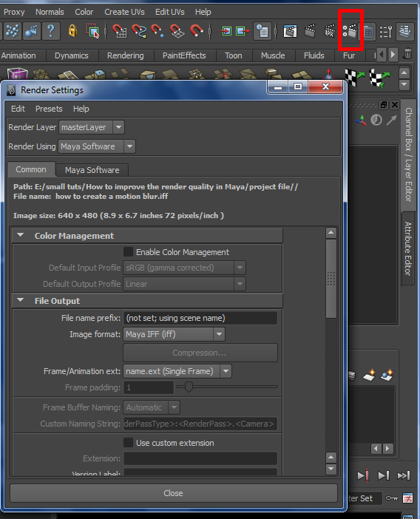Open Default Input Profile sRGB dropdown
The width and height of the screenshot is (420, 519).
pyautogui.click(x=184, y=268)
